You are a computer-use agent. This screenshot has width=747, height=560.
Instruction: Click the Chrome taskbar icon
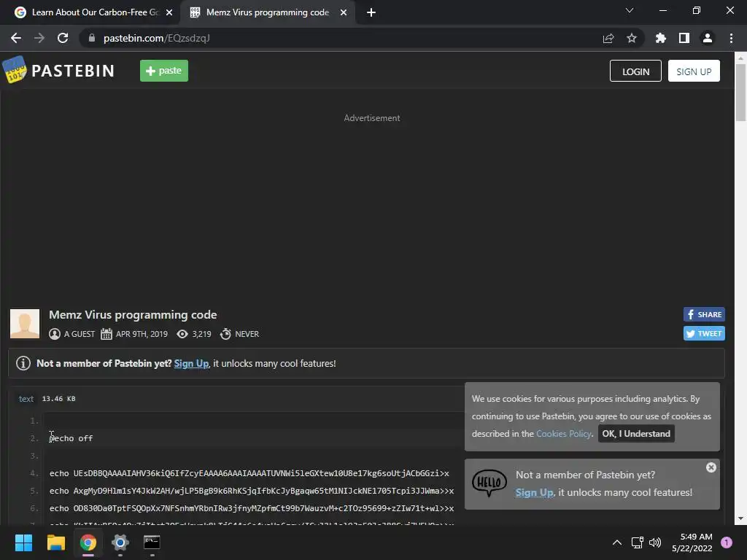88,542
